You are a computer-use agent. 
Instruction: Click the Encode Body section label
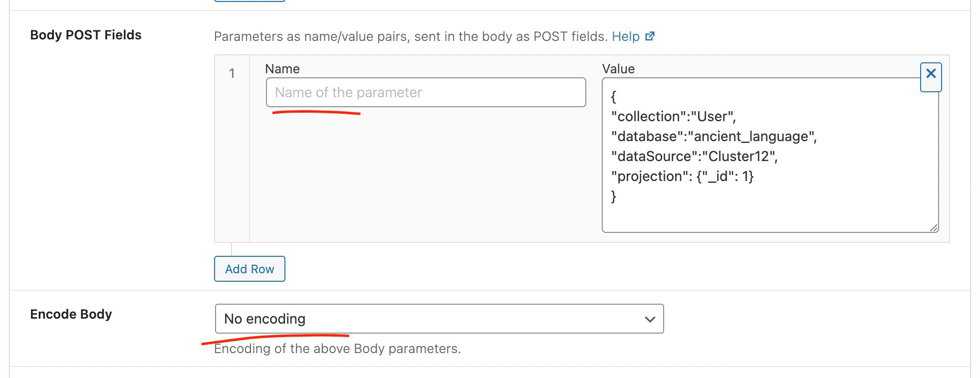[70, 314]
